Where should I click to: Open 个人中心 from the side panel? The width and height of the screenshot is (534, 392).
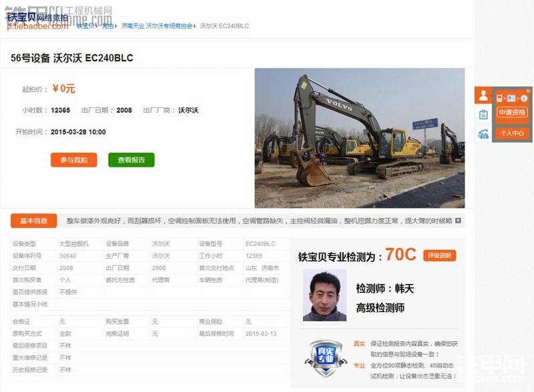[512, 133]
